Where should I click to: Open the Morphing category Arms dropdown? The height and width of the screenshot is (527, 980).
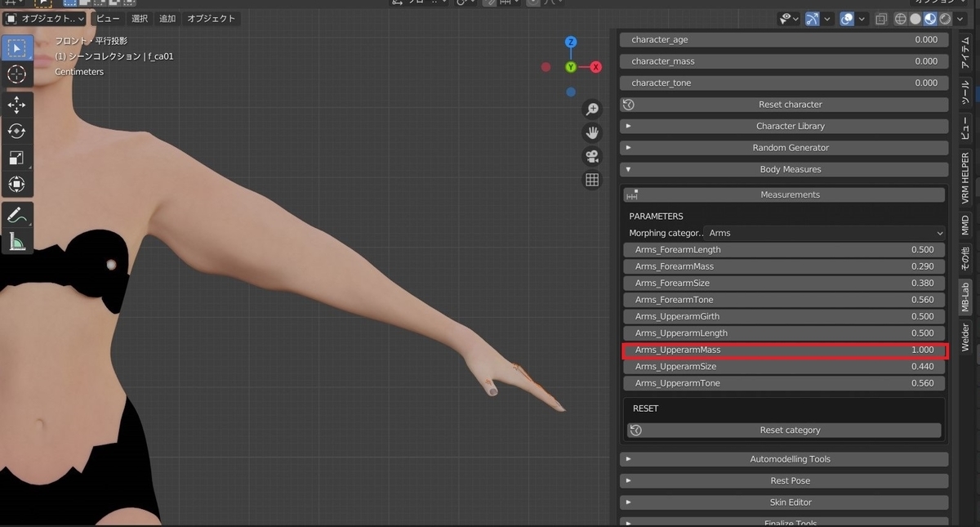click(825, 233)
